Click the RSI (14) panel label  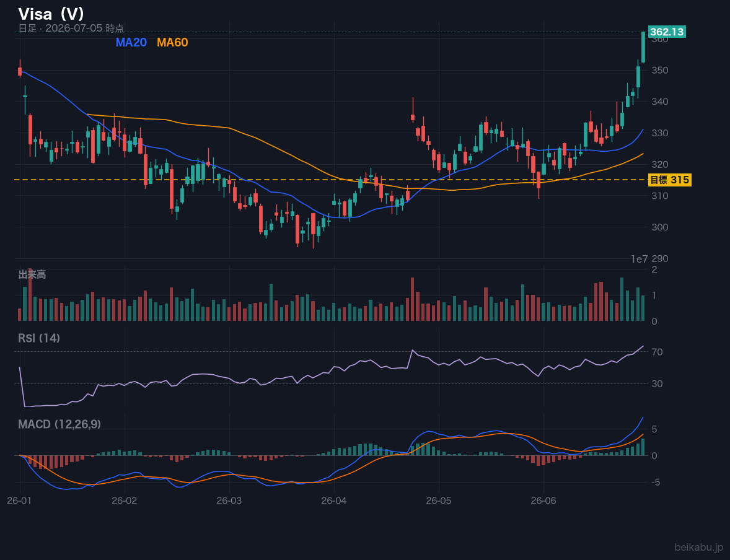39,338
